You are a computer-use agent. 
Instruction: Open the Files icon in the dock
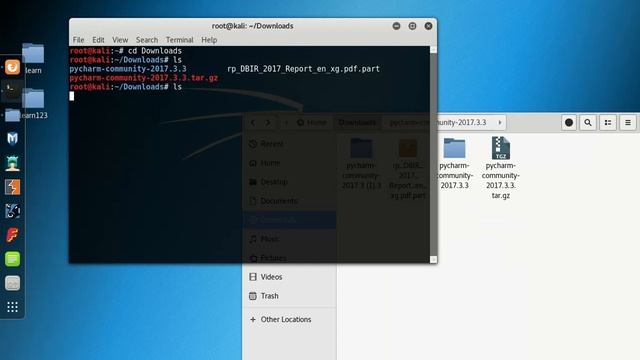coord(12,115)
